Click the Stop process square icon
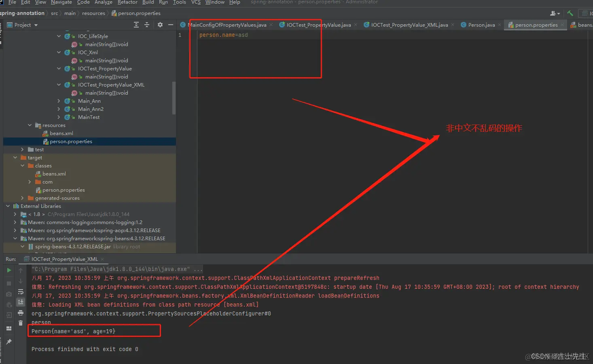 tap(9, 284)
